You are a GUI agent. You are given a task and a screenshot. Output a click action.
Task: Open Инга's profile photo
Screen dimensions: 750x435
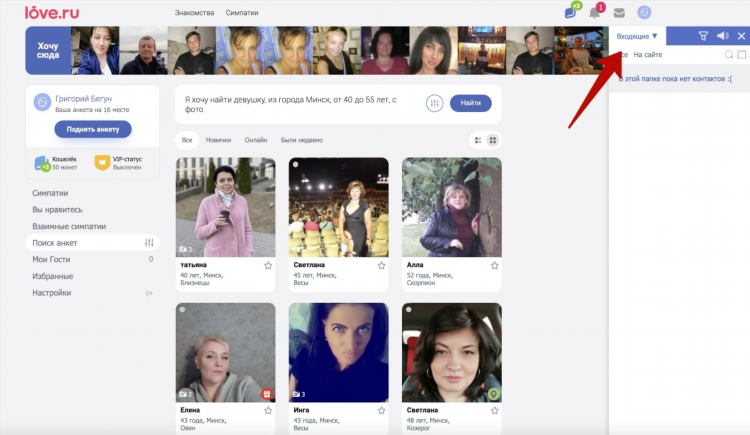[339, 352]
